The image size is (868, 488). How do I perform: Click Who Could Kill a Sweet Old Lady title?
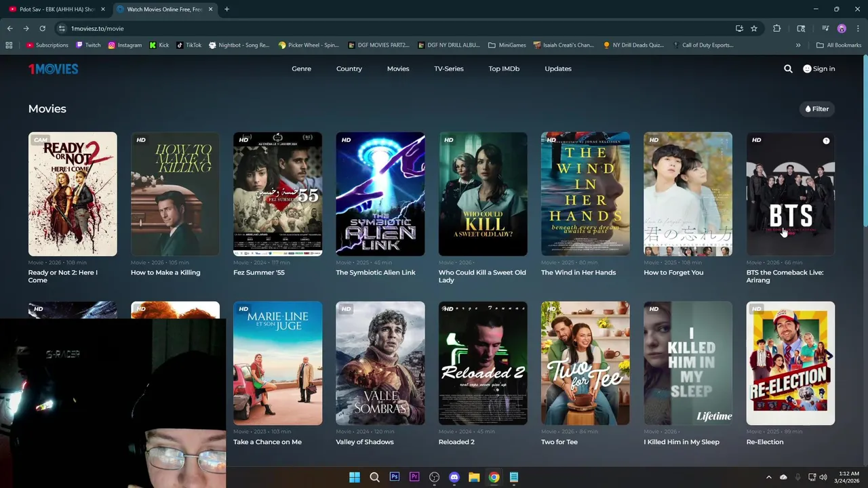[482, 277]
